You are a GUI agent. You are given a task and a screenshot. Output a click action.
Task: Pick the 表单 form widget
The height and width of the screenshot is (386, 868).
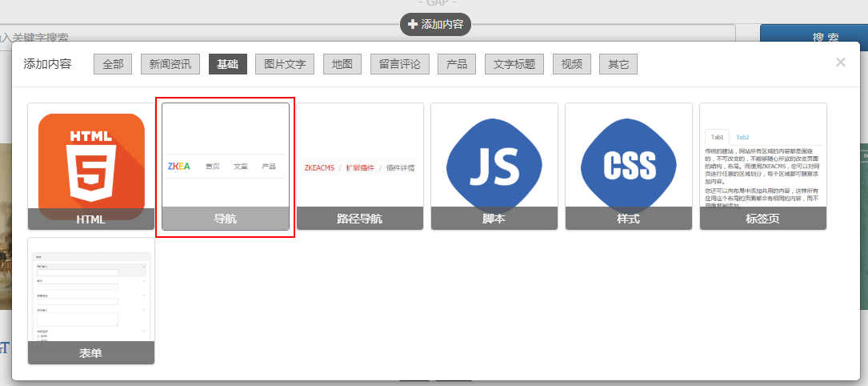point(91,301)
